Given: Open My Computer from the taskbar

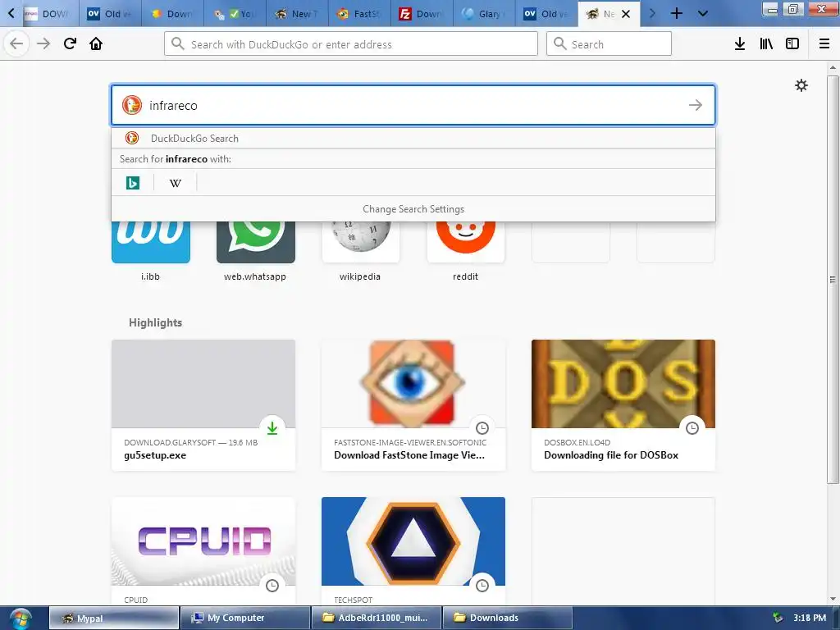Looking at the screenshot, I should pos(244,618).
